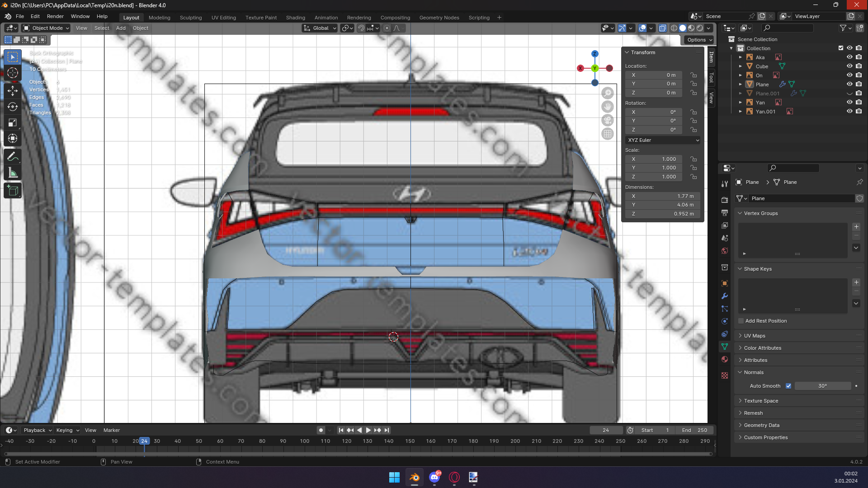Select the Cursor tool
The width and height of the screenshot is (868, 488).
(13, 73)
